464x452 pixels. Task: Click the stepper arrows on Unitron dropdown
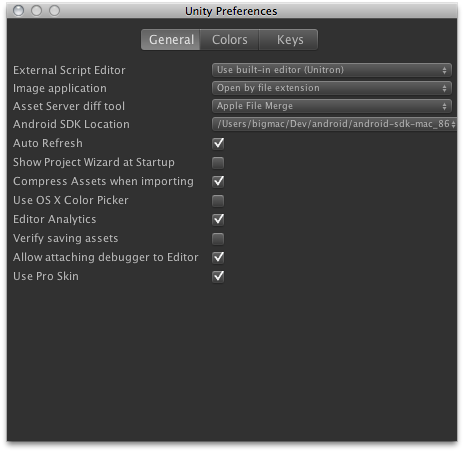click(444, 70)
